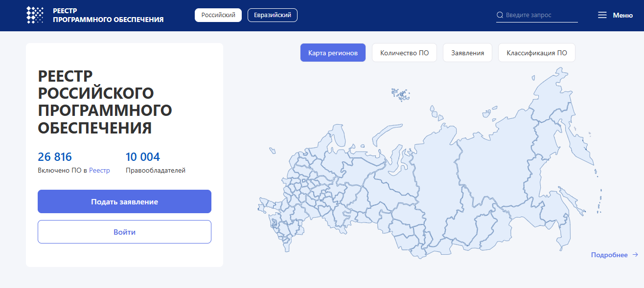Viewport: 644px width, 288px height.
Task: Click the Подать заявление button
Action: (124, 201)
